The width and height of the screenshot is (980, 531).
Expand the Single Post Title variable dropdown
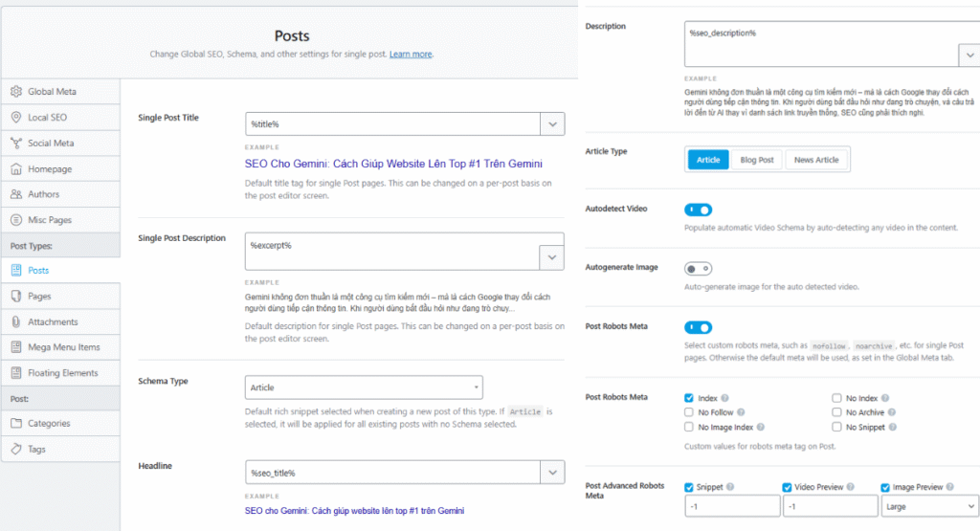tap(552, 124)
